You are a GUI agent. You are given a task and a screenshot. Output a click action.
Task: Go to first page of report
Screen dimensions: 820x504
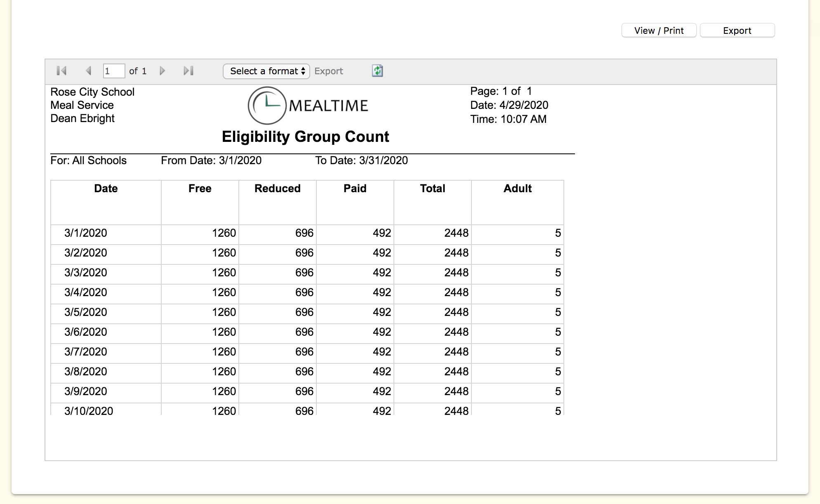pyautogui.click(x=61, y=71)
